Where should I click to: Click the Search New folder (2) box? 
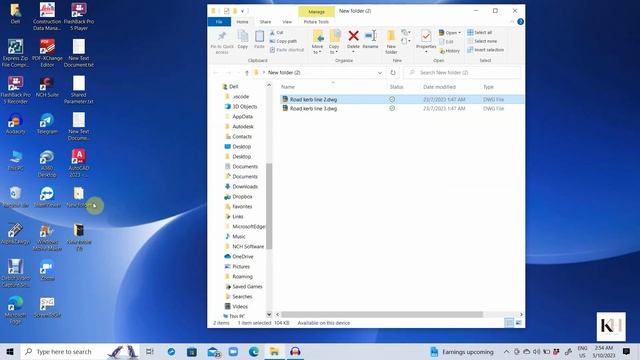tap(463, 73)
